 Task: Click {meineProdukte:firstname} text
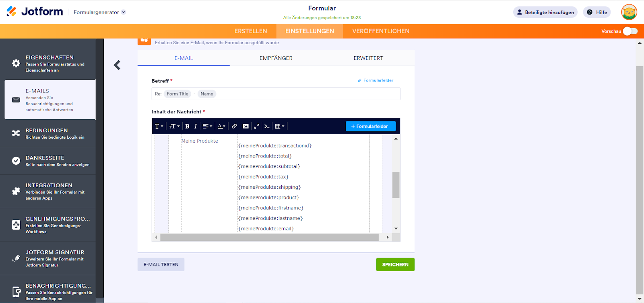(x=271, y=208)
